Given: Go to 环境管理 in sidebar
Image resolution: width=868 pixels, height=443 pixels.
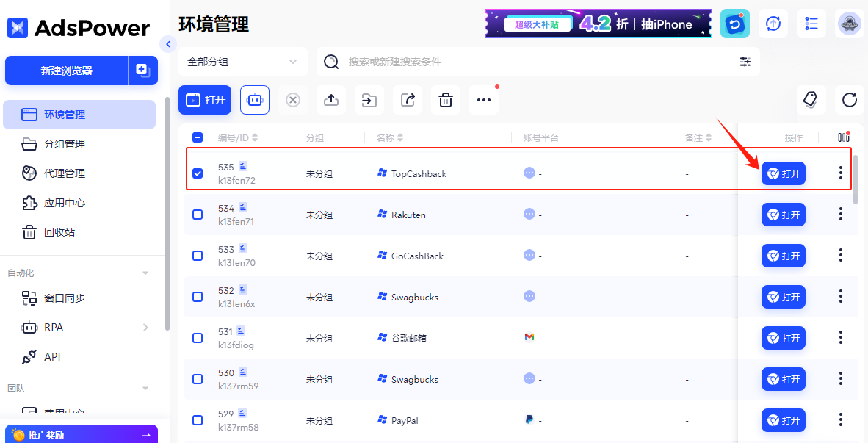Looking at the screenshot, I should (80, 115).
